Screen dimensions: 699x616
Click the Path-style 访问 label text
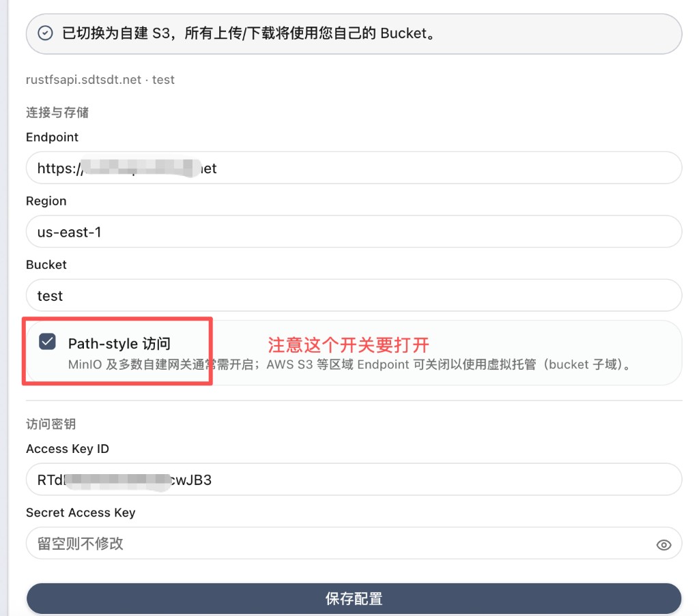click(x=119, y=343)
